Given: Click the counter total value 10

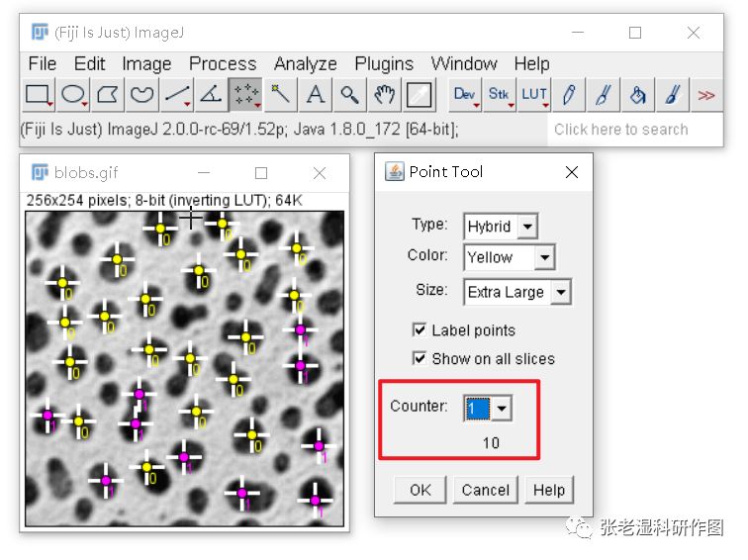Looking at the screenshot, I should tap(491, 442).
